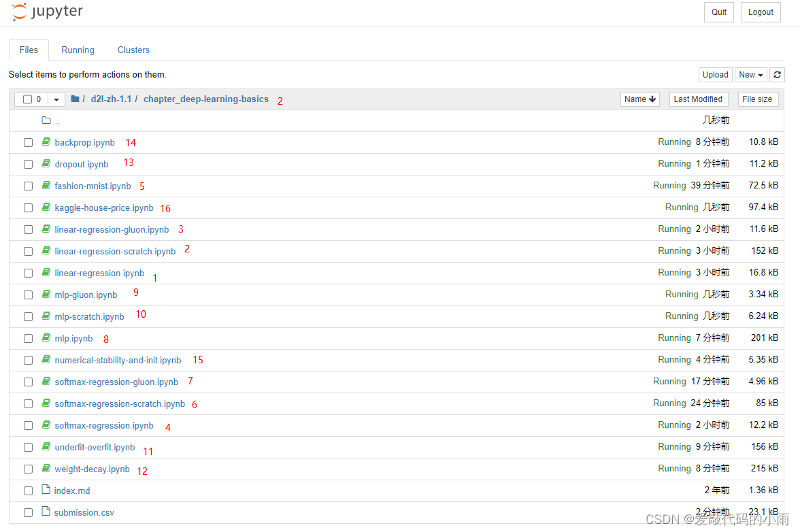Viewport: 800px width, 532px height.
Task: Open the submission.csv file
Action: (84, 513)
